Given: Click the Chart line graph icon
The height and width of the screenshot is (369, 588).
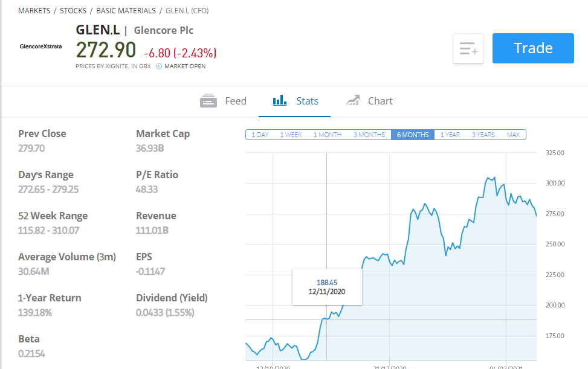Looking at the screenshot, I should (x=352, y=100).
